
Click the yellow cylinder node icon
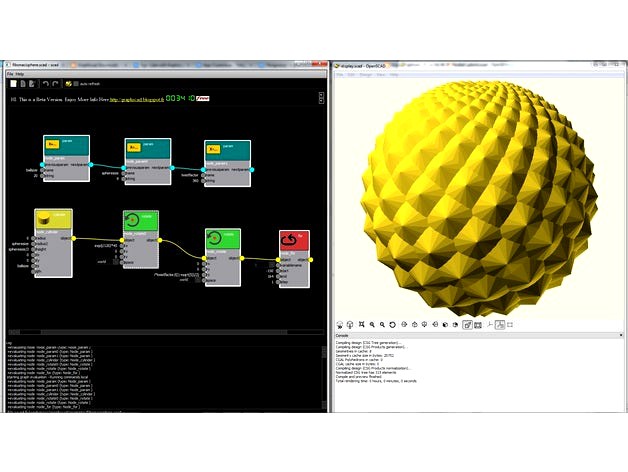(43, 219)
